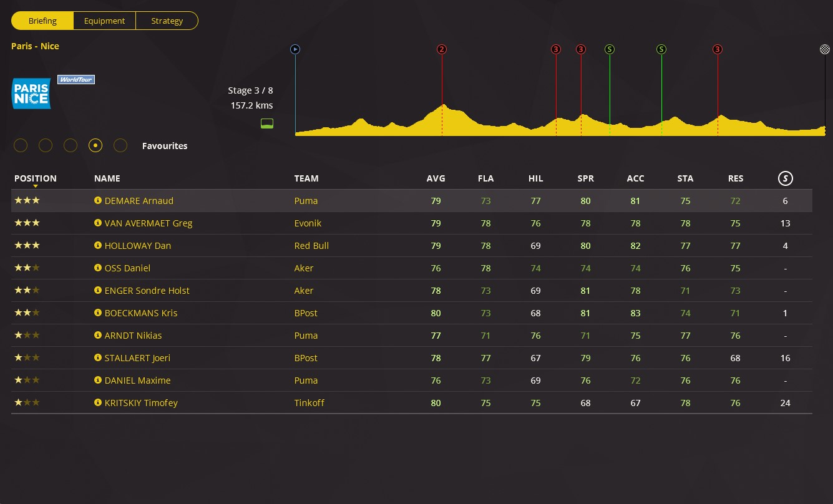Screen dimensions: 833x504
Task: Sort table by HIL column
Action: click(536, 178)
